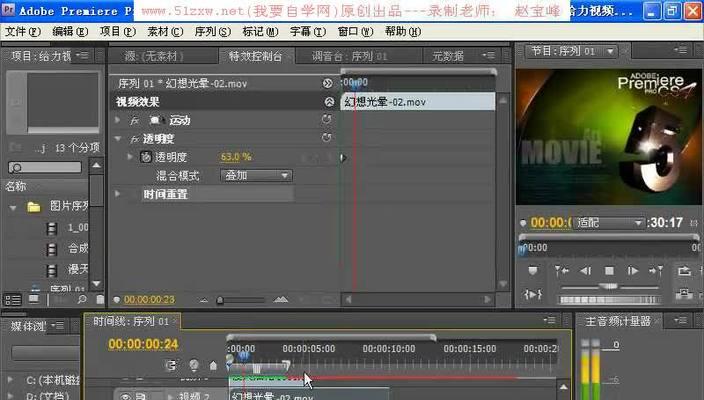Switch project panel to icon view
This screenshot has width=704, height=400.
34,299
